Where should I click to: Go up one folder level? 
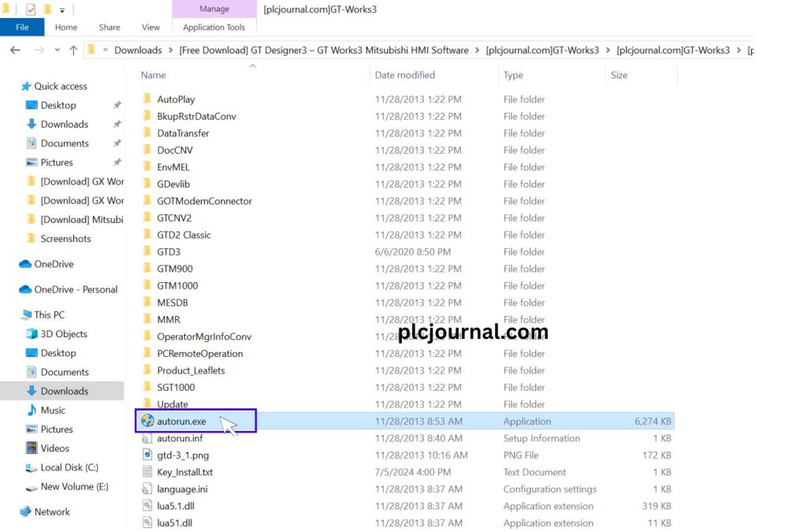click(x=73, y=50)
